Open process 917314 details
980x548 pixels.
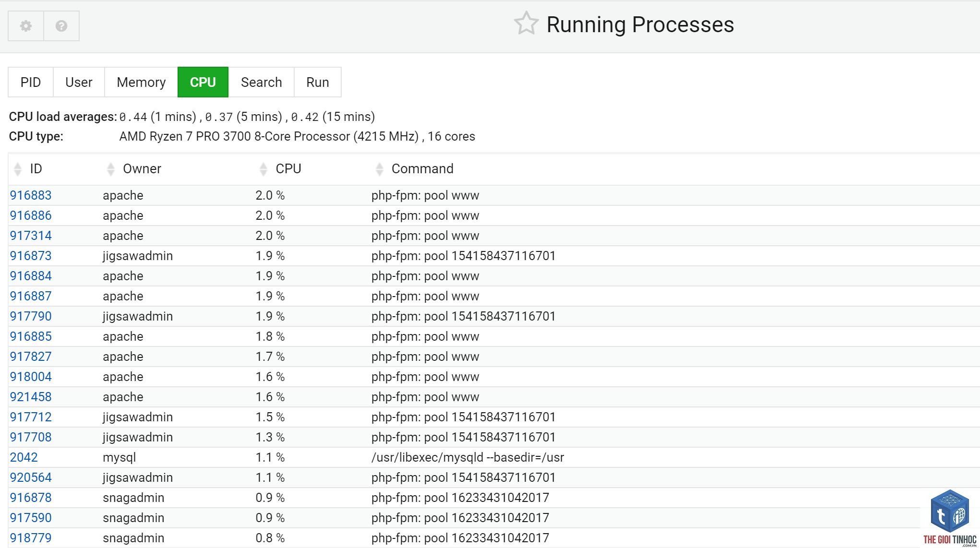pyautogui.click(x=31, y=236)
